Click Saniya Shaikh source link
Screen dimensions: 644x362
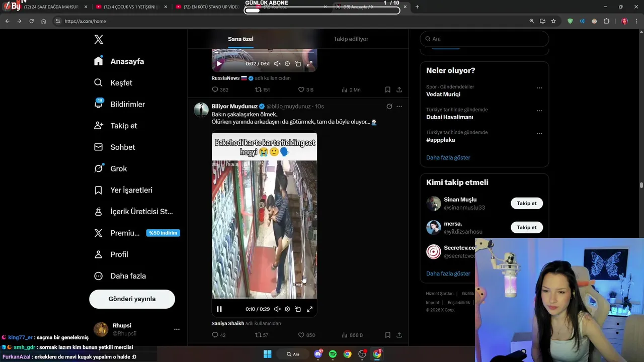[228, 323]
